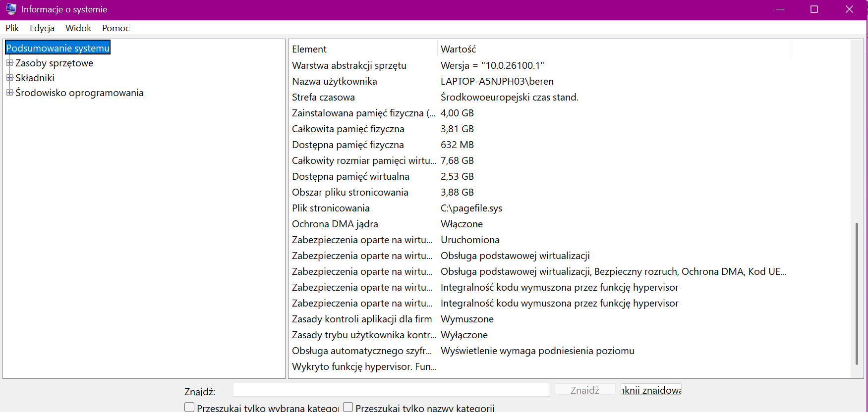
Task: Click the Wartość column header
Action: point(614,49)
